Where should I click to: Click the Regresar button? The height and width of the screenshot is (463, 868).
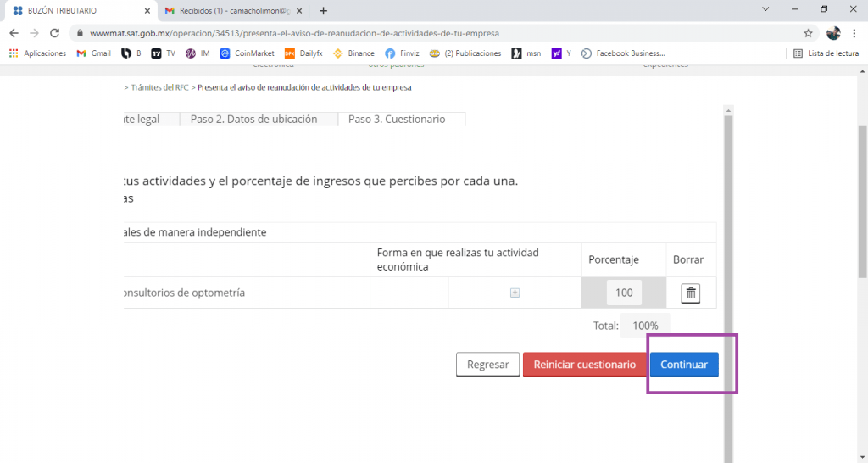[487, 365]
